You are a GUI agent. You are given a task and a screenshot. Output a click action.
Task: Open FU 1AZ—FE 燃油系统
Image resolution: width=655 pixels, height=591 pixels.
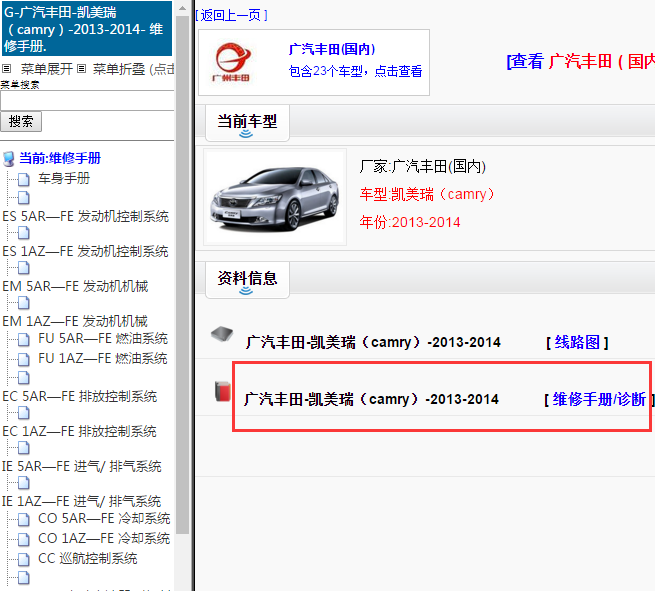click(x=103, y=358)
